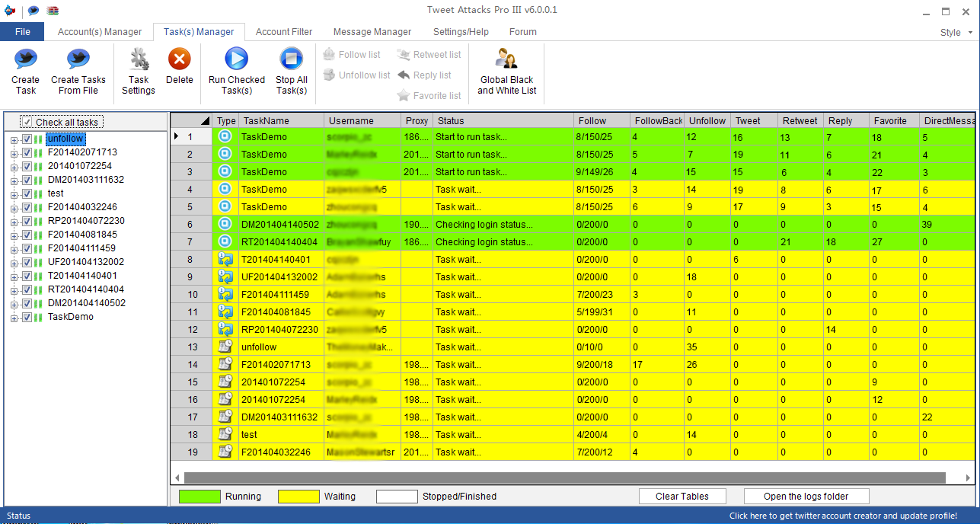980x524 pixels.
Task: Click the red Delete icon
Action: (x=179, y=60)
